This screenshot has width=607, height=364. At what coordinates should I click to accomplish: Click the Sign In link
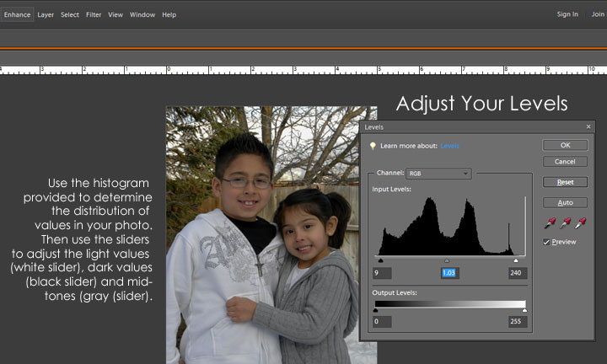pyautogui.click(x=567, y=14)
